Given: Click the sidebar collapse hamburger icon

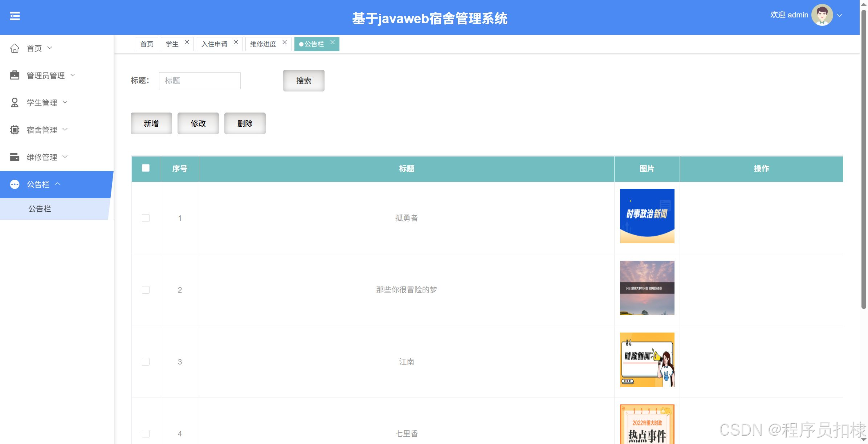Looking at the screenshot, I should click(15, 16).
